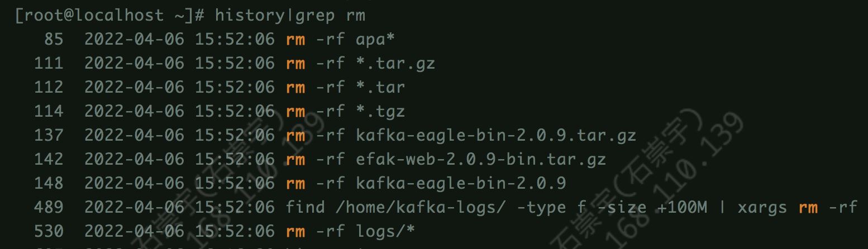Click the timestamp on history line 85
The height and width of the screenshot is (249, 868).
pyautogui.click(x=180, y=39)
